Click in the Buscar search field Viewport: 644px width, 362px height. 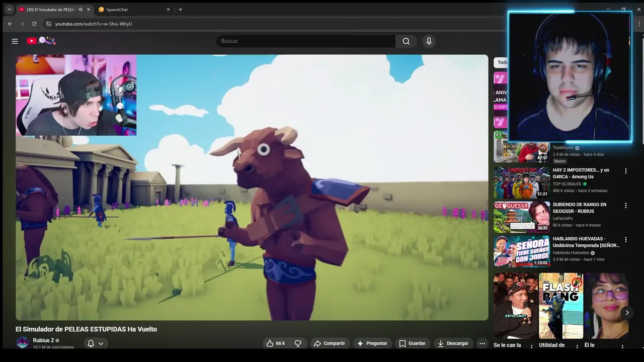(x=306, y=41)
